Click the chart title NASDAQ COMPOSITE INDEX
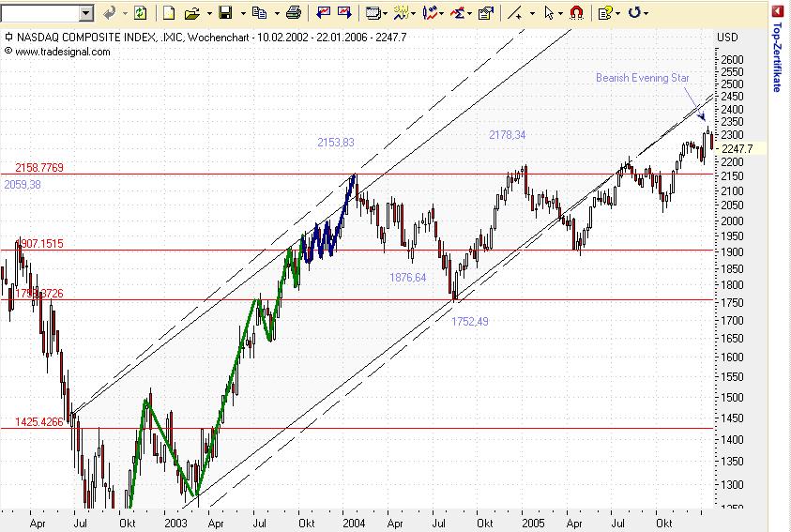This screenshot has height=532, width=791. click(x=99, y=37)
